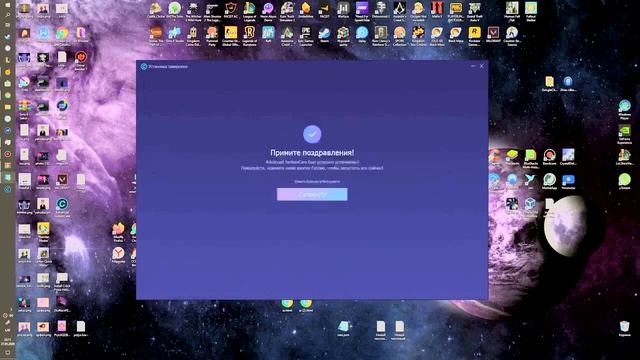This screenshot has width=640, height=360.
Task: Click the Готово button in the installer
Action: pos(312,194)
